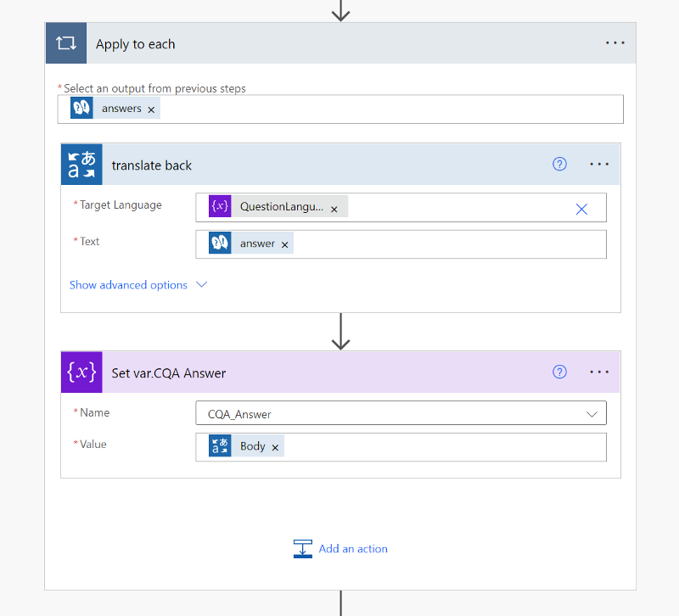Click the translate back translator icon
This screenshot has height=616, width=679.
click(x=81, y=165)
